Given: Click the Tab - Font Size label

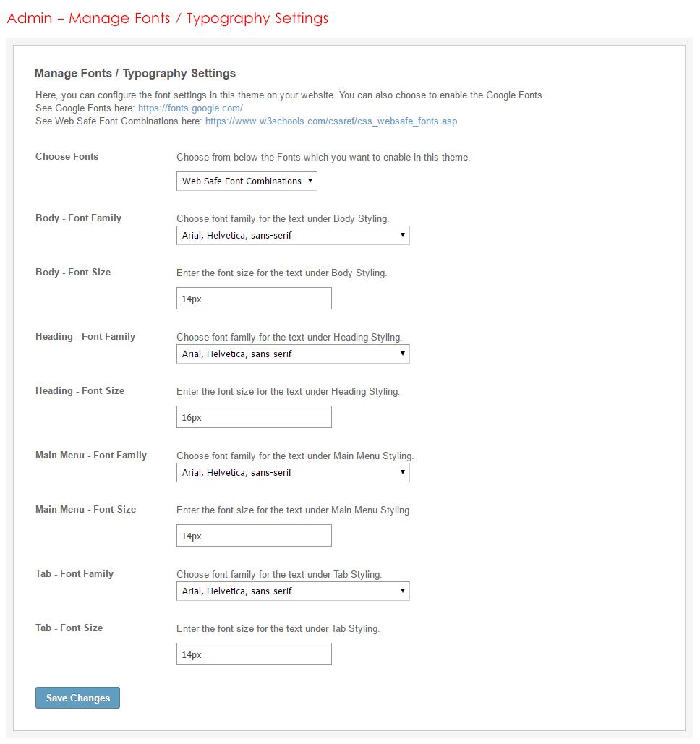Looking at the screenshot, I should pyautogui.click(x=69, y=628).
